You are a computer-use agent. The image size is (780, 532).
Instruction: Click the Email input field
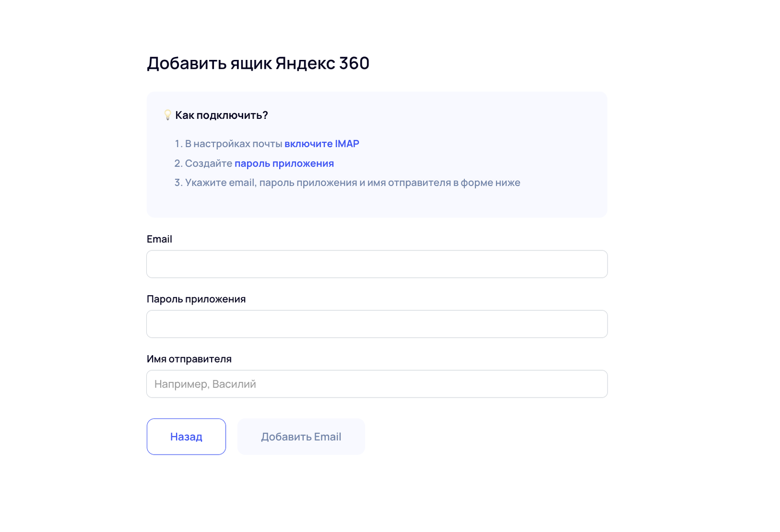(x=376, y=264)
